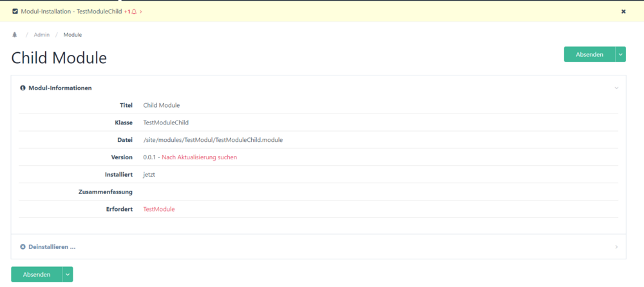This screenshot has width=644, height=287.
Task: Open dropdown arrow beside bottom Absenden button
Action: point(68,274)
